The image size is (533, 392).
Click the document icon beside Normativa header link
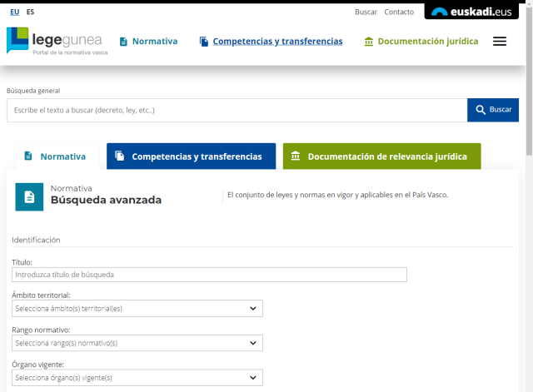pos(123,42)
